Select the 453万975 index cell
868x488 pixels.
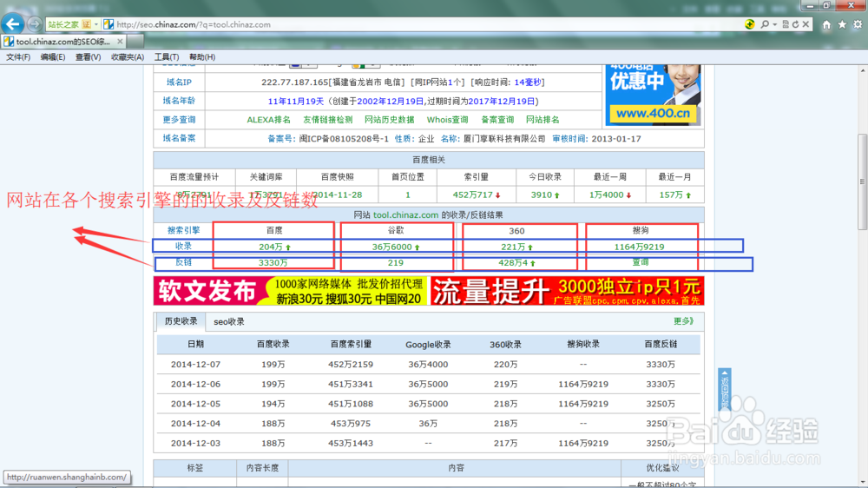(x=351, y=423)
